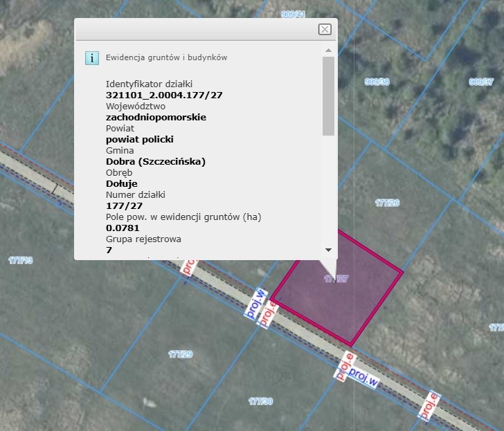Screen dimensions: 504x431
Task: Click the popup vertical scrollbar thumb
Action: [x=328, y=95]
